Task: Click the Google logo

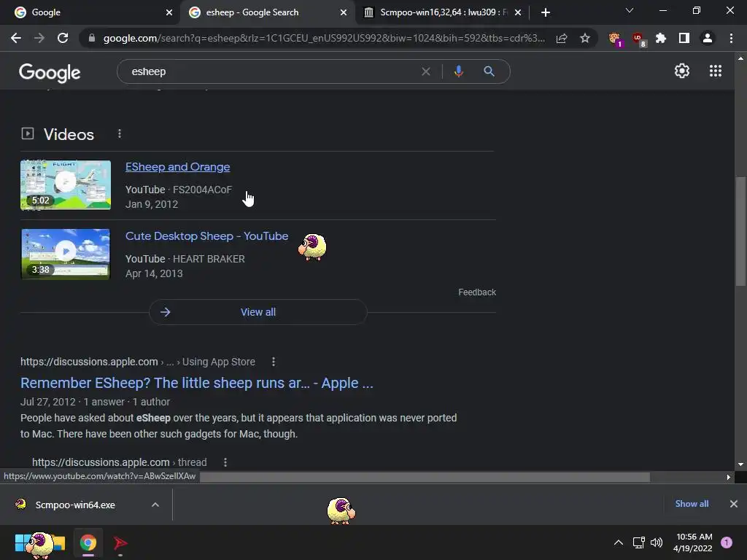Action: (50, 72)
